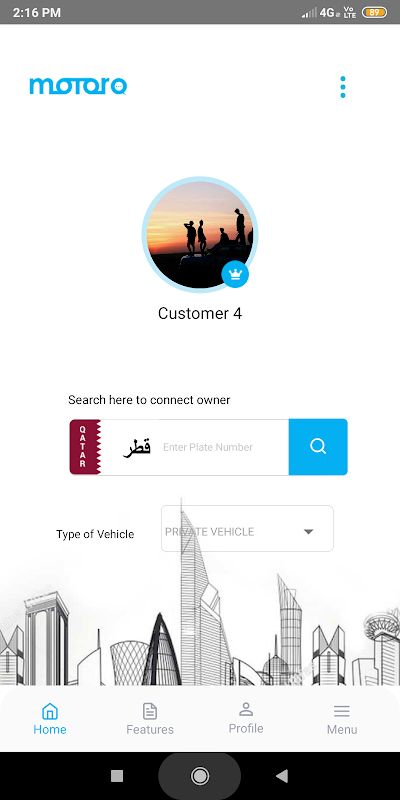Screen dimensions: 400x800
Task: Tap the motorq logo
Action: (x=78, y=86)
